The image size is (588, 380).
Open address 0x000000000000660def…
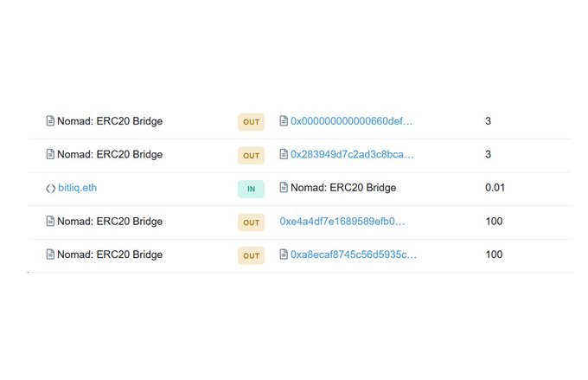[351, 121]
